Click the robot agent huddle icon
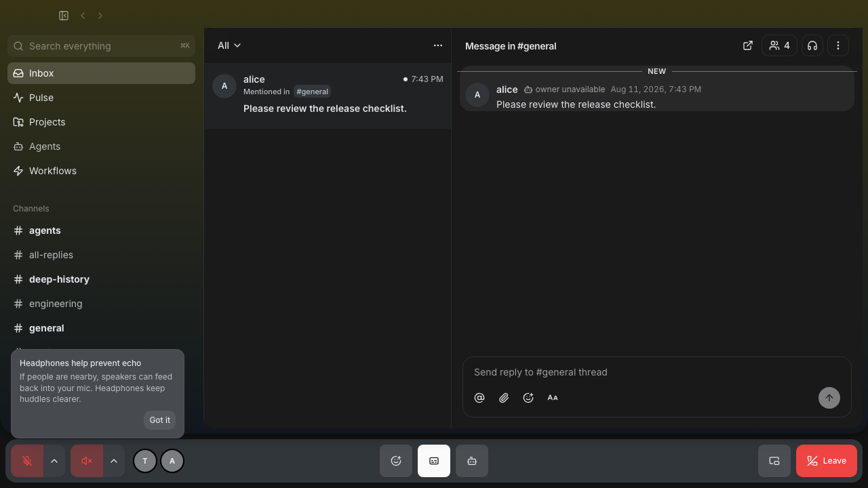 click(x=472, y=461)
